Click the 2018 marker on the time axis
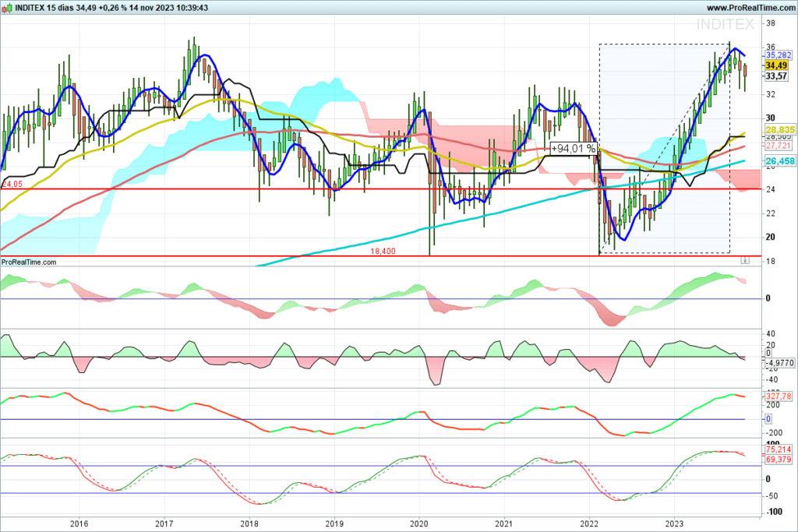The image size is (798, 532). 249,523
